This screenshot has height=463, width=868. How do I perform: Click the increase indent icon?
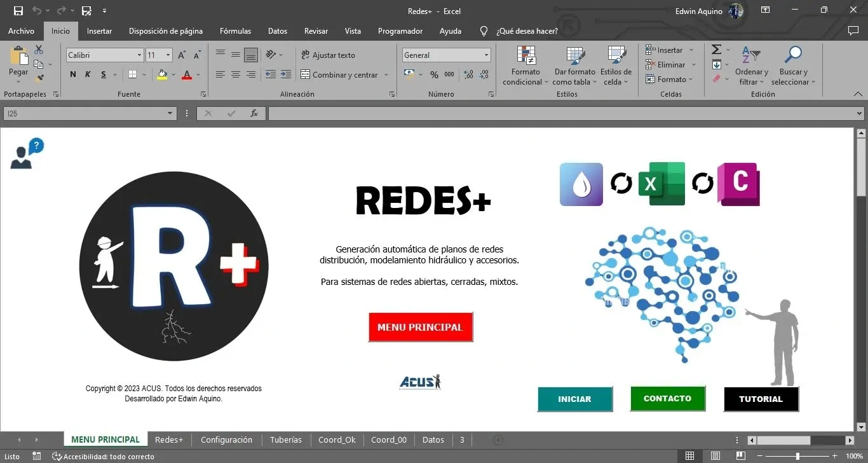[x=286, y=74]
